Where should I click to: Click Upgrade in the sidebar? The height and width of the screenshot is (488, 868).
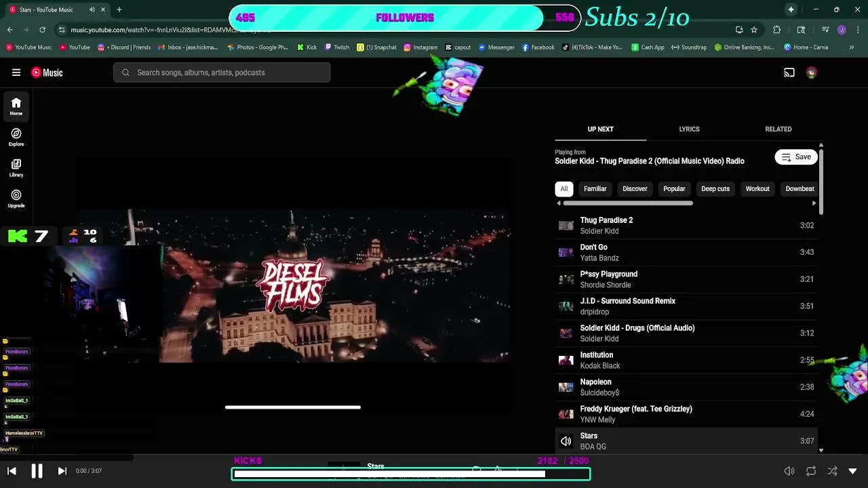[16, 198]
